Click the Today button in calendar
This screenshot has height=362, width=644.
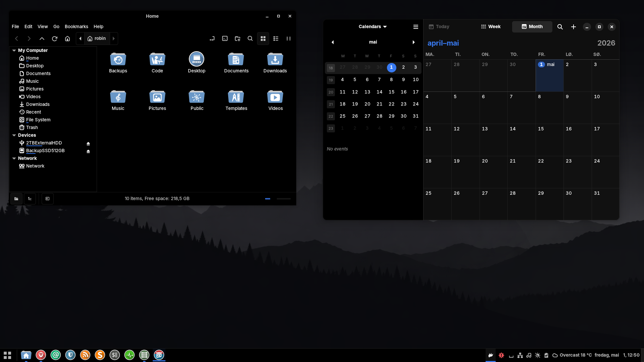click(439, 27)
